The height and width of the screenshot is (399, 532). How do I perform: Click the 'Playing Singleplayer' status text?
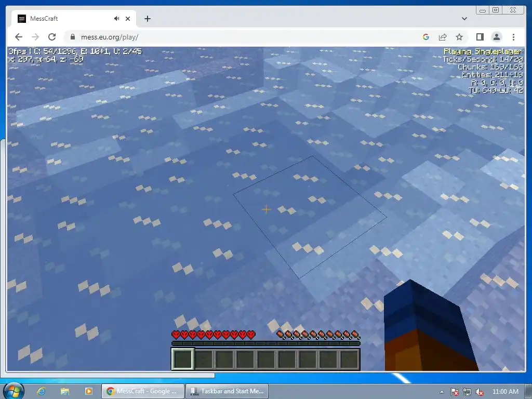[484, 51]
